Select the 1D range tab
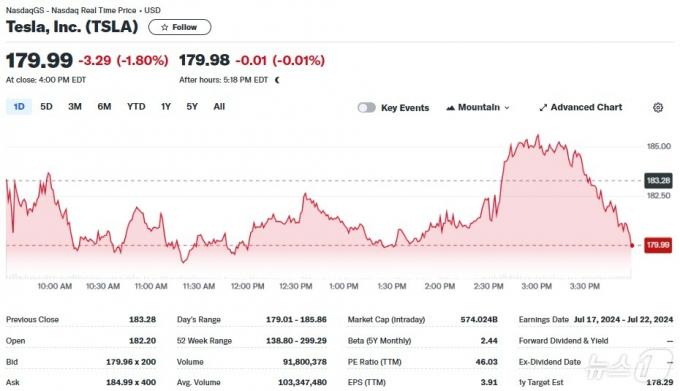The image size is (680, 391). (19, 107)
